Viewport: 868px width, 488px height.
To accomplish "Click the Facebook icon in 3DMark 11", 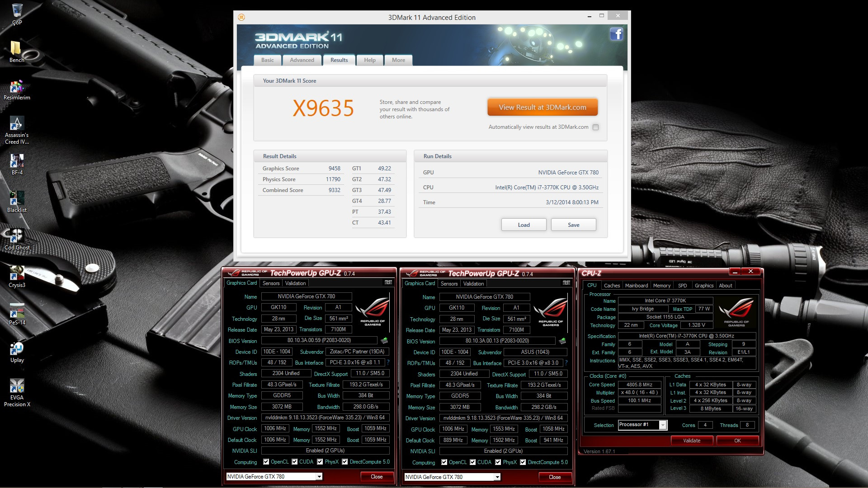I will [617, 34].
